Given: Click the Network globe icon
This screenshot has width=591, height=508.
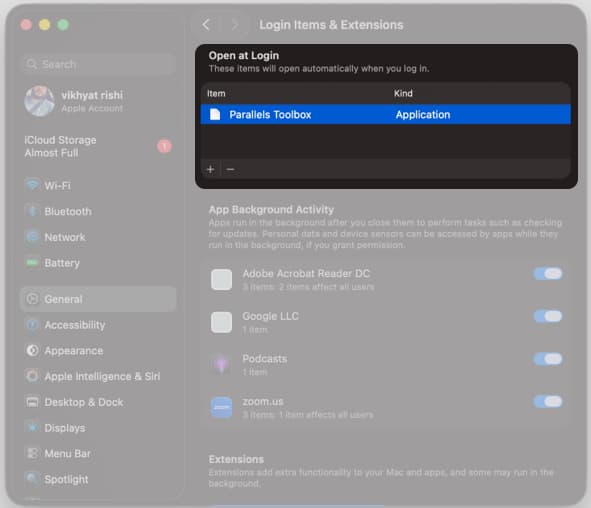Looking at the screenshot, I should point(32,237).
